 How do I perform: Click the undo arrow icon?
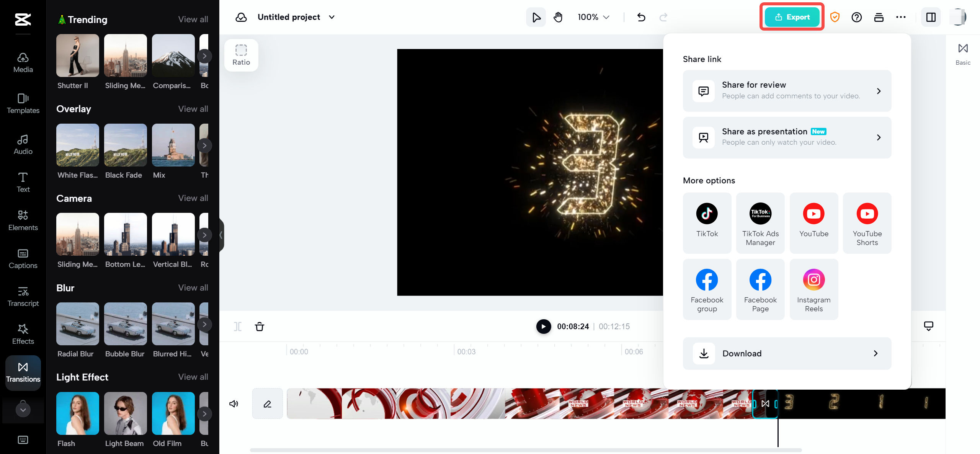641,17
